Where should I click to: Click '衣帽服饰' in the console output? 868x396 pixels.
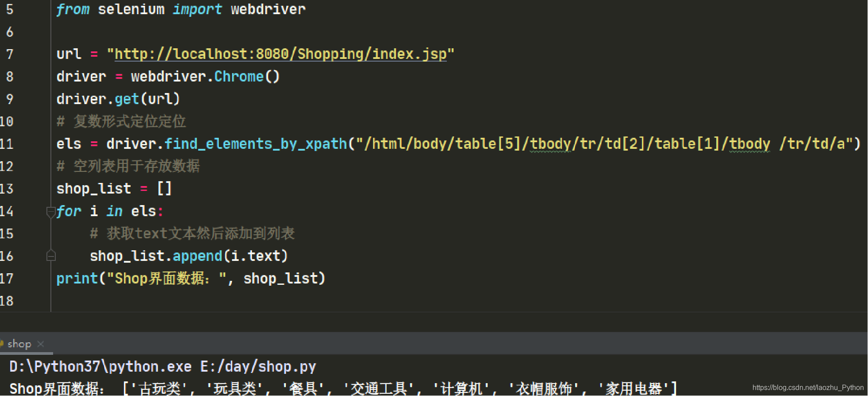(x=544, y=388)
